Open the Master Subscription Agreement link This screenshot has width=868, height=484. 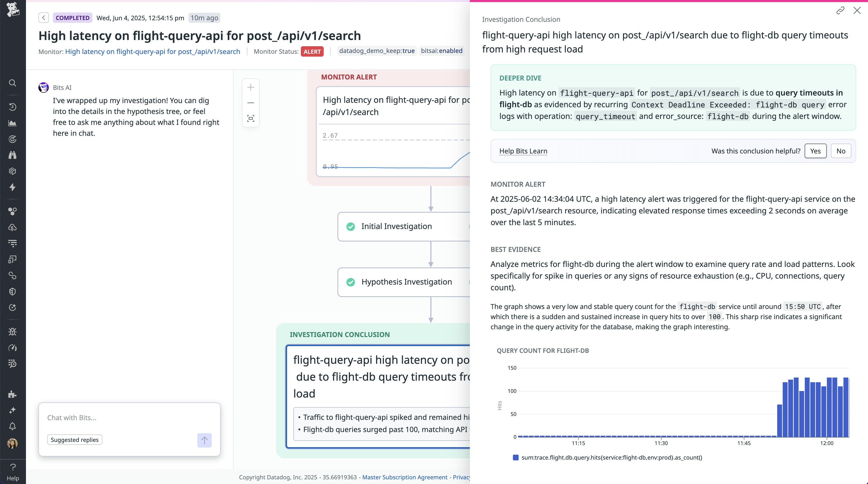pyautogui.click(x=405, y=477)
